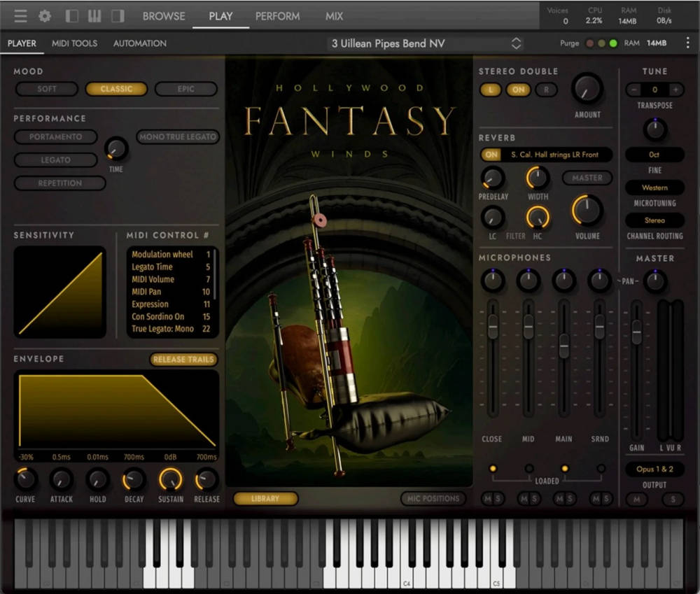The height and width of the screenshot is (594, 700).
Task: Click the Transpose tuning knob
Action: coord(654,129)
